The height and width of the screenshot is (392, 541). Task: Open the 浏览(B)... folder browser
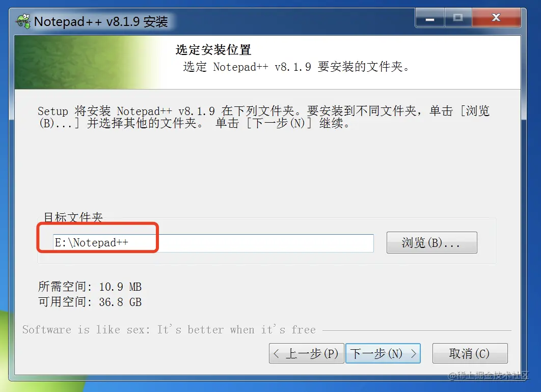point(431,243)
